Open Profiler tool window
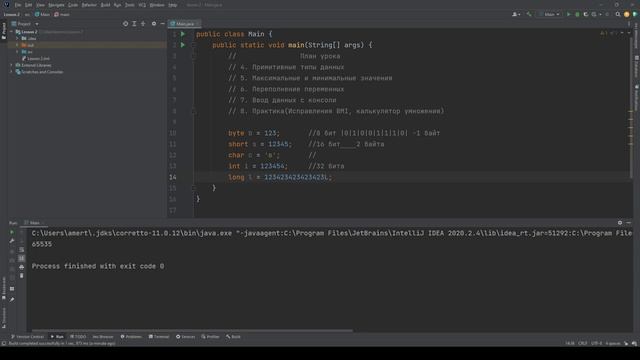This screenshot has height=360, width=640. (211, 337)
